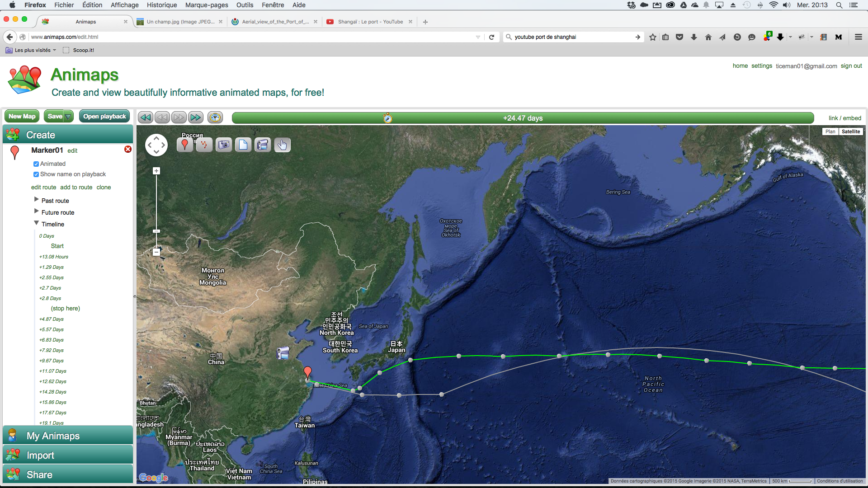The height and width of the screenshot is (488, 868).
Task: Click the green timeline progress bar
Action: 523,118
